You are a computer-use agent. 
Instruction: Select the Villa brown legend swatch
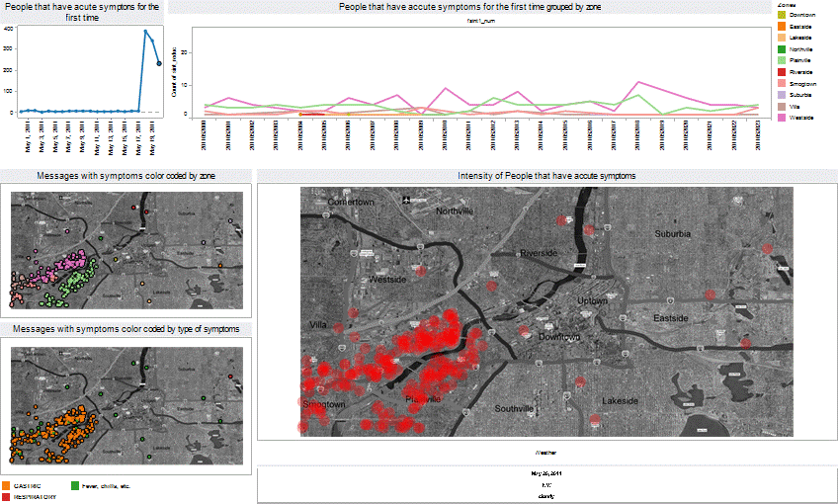pos(782,107)
